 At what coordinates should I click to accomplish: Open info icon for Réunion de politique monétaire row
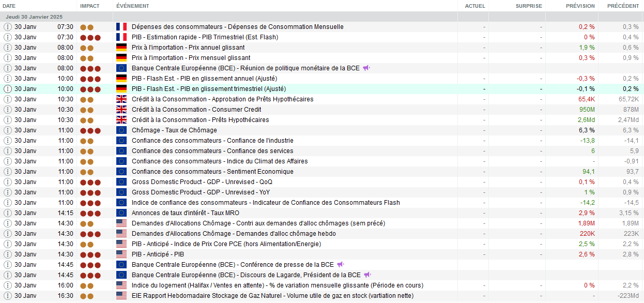pyautogui.click(x=7, y=68)
